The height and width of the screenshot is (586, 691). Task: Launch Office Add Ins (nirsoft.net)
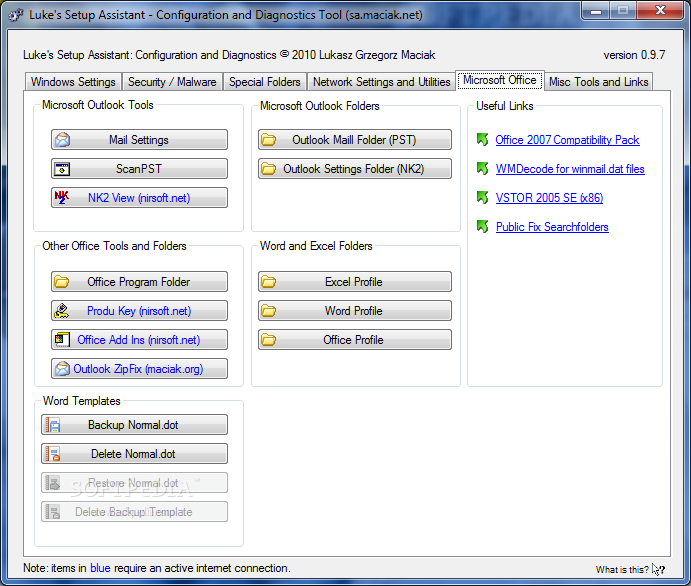139,340
